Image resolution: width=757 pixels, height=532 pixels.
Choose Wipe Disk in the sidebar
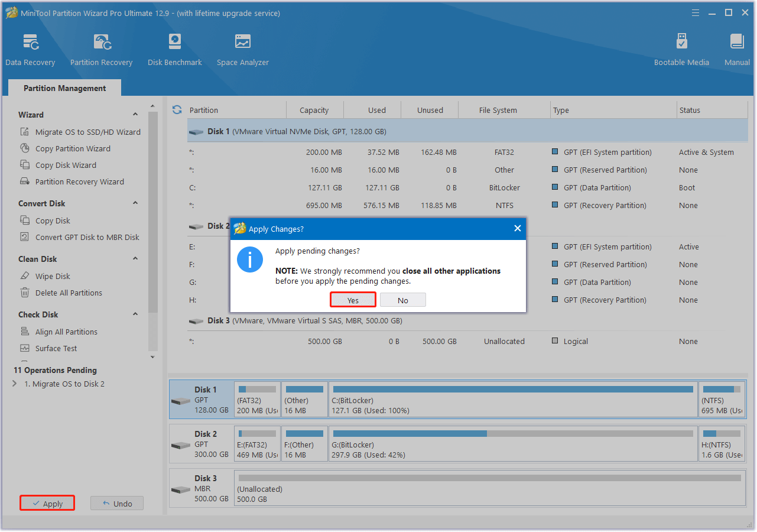click(x=46, y=276)
